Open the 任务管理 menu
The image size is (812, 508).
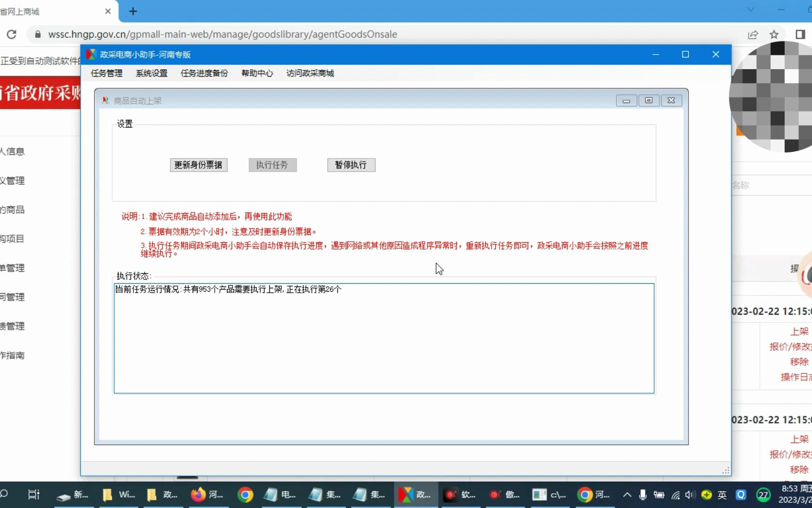click(x=106, y=73)
